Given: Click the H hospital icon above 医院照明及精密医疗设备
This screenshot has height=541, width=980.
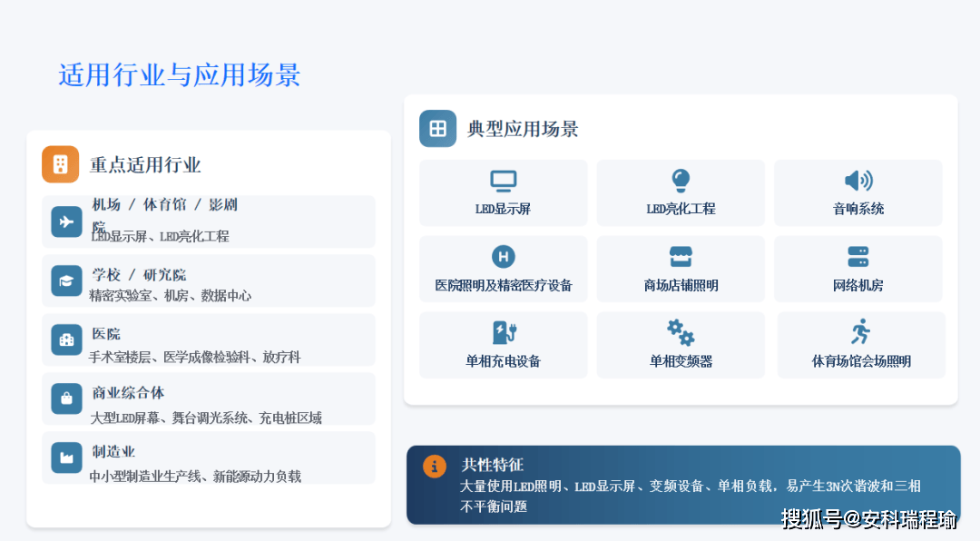Looking at the screenshot, I should [503, 256].
